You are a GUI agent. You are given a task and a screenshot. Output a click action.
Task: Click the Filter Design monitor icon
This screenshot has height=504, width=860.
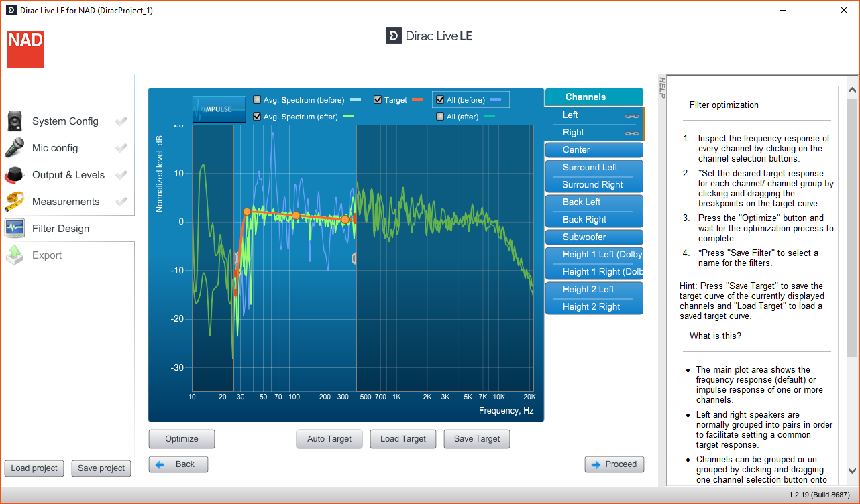pyautogui.click(x=15, y=229)
